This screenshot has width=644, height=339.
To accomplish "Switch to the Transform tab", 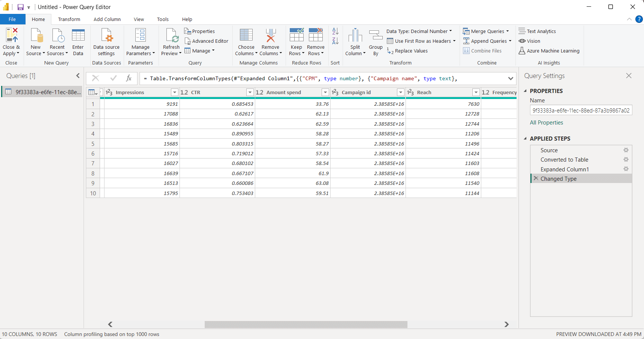I will pyautogui.click(x=69, y=19).
